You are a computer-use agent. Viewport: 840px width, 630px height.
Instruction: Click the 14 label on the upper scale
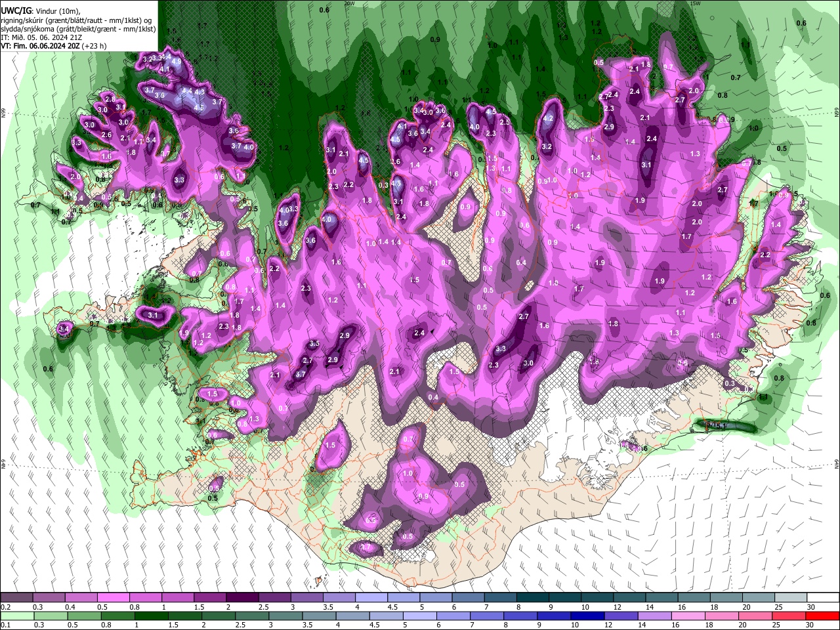[x=650, y=606]
